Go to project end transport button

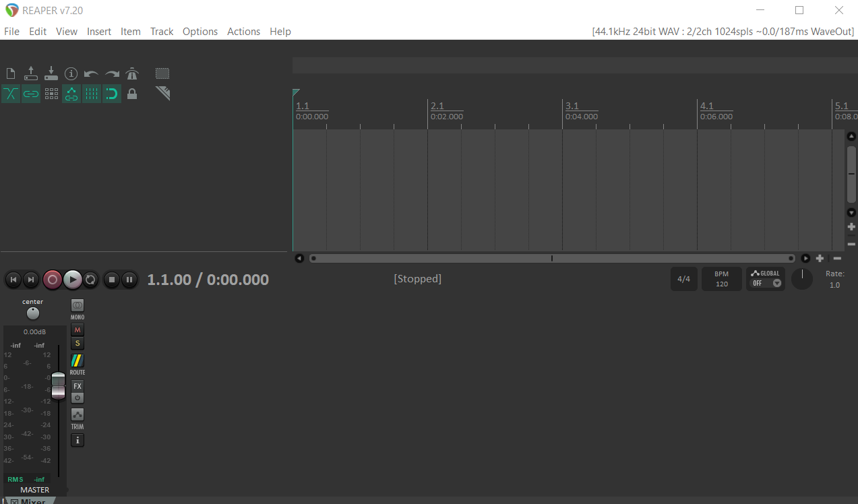tap(30, 279)
